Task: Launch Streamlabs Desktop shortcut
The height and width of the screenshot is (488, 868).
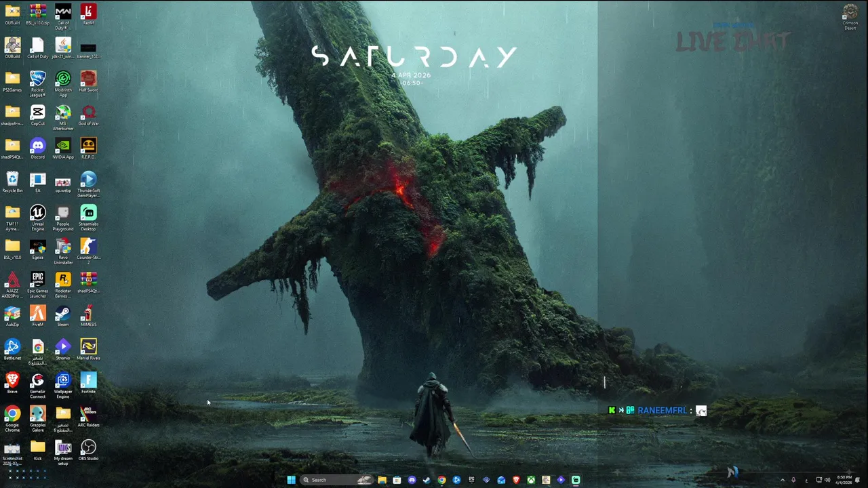Action: [x=88, y=218]
